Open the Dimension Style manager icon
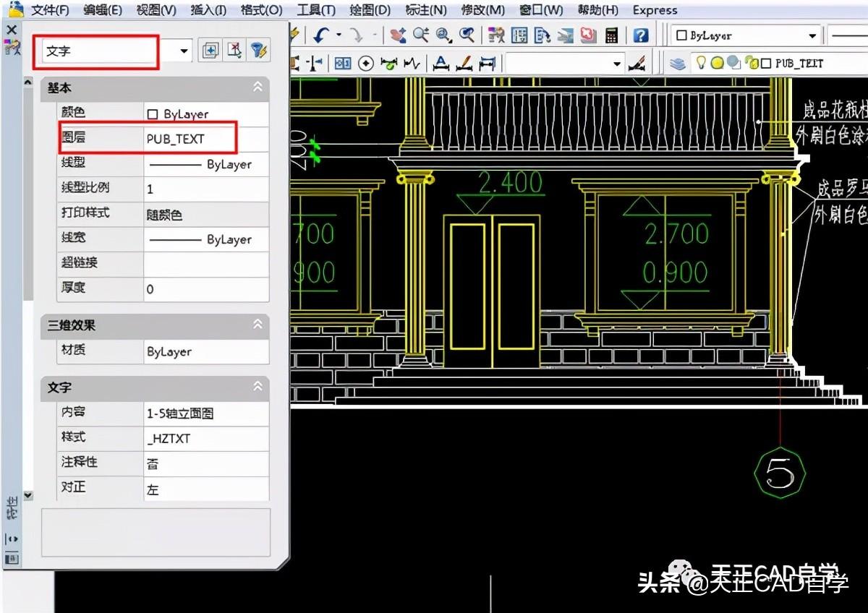The height and width of the screenshot is (613, 868). (637, 64)
